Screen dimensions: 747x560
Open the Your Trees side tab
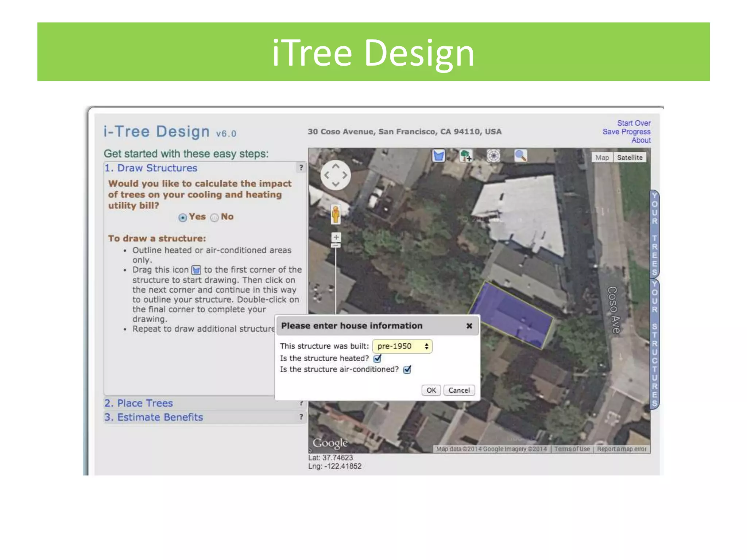655,234
